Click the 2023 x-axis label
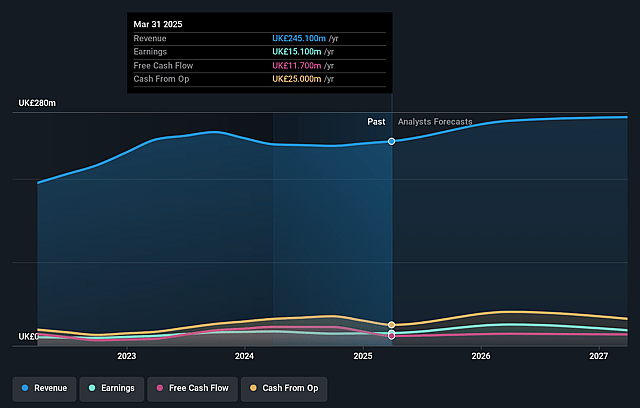 127,356
